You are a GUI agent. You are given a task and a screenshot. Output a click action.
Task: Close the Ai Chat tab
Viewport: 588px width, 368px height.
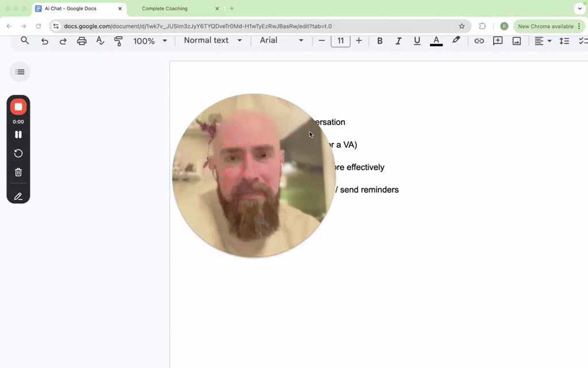[x=120, y=8]
